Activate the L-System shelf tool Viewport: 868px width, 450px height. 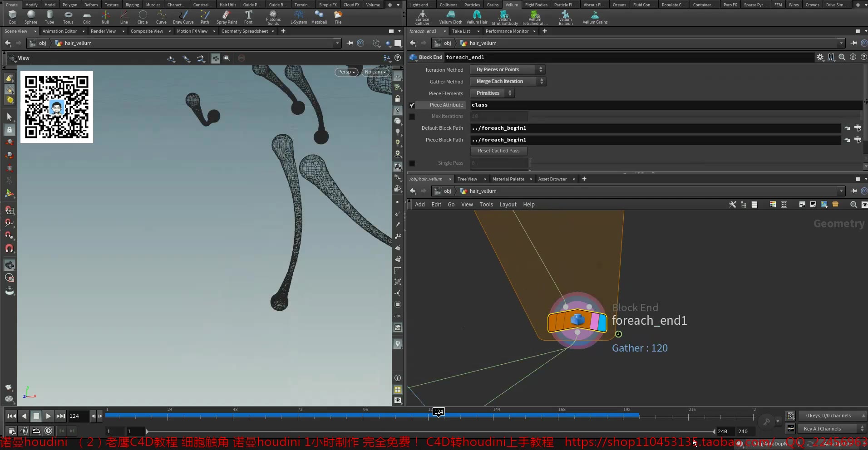click(298, 17)
